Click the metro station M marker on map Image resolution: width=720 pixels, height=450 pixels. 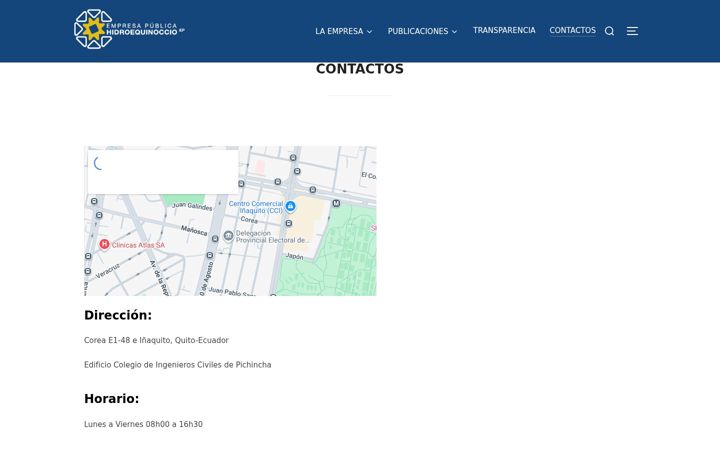tap(336, 203)
